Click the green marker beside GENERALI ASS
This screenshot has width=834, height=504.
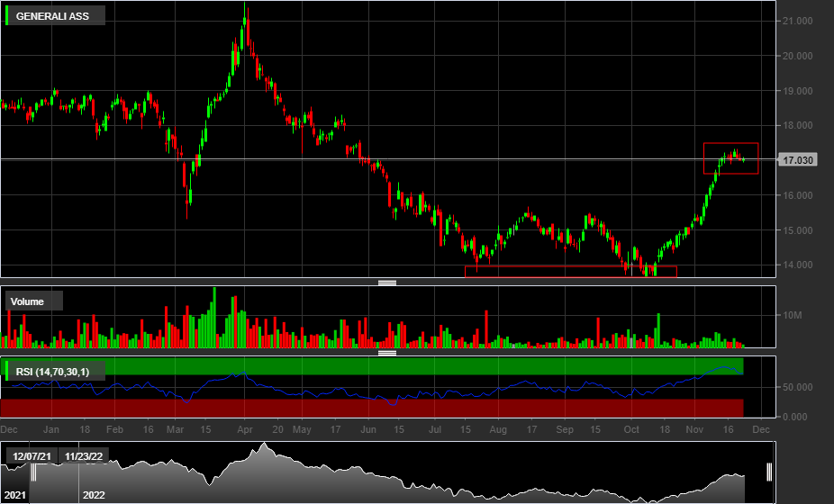click(8, 16)
